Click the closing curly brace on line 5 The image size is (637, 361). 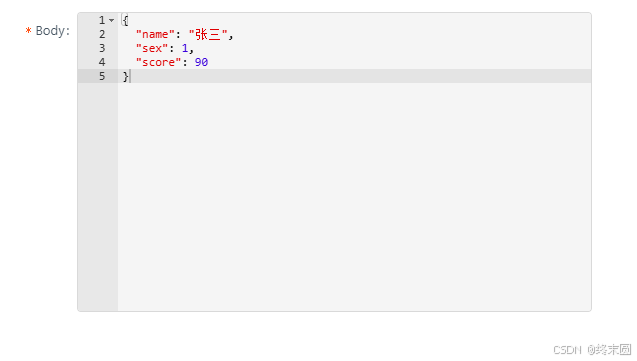point(125,76)
